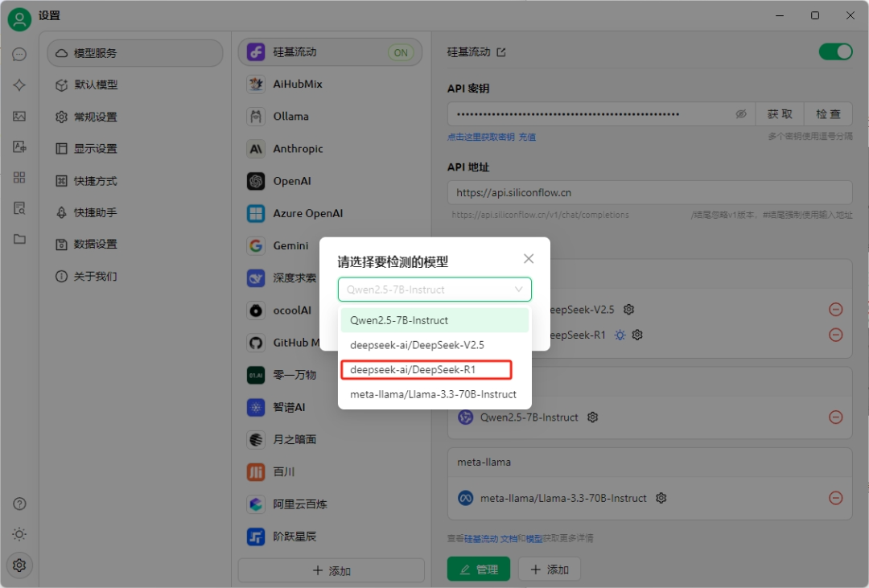
Task: Click 添加 button below provider list
Action: tap(332, 570)
